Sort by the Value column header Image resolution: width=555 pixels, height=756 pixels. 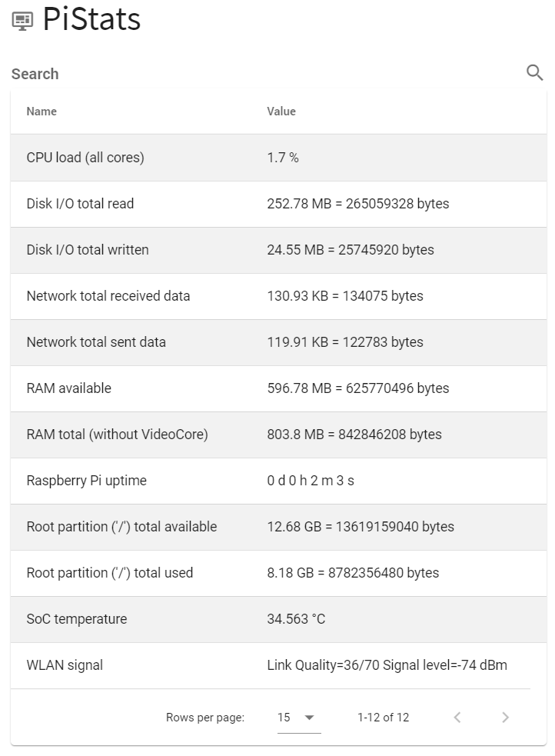pos(281,112)
